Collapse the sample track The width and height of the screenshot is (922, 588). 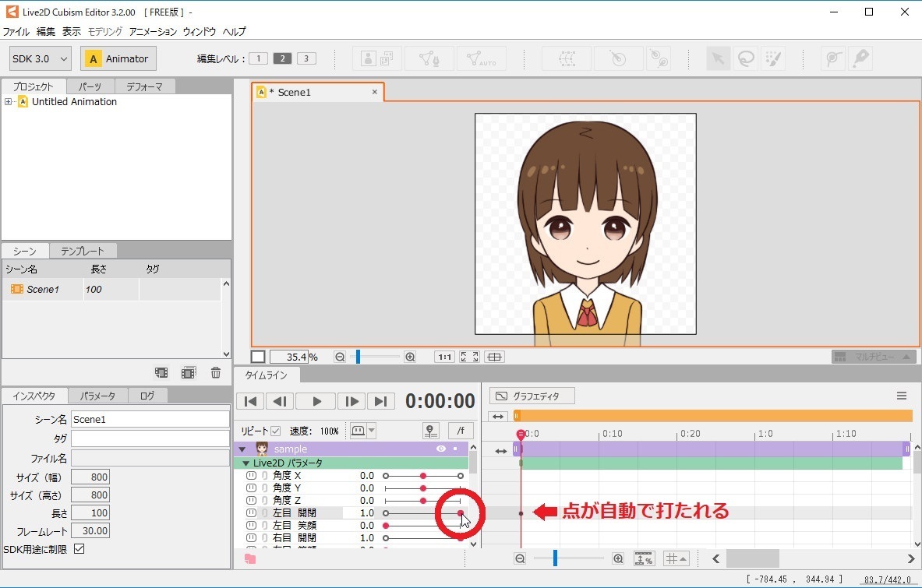tap(242, 449)
